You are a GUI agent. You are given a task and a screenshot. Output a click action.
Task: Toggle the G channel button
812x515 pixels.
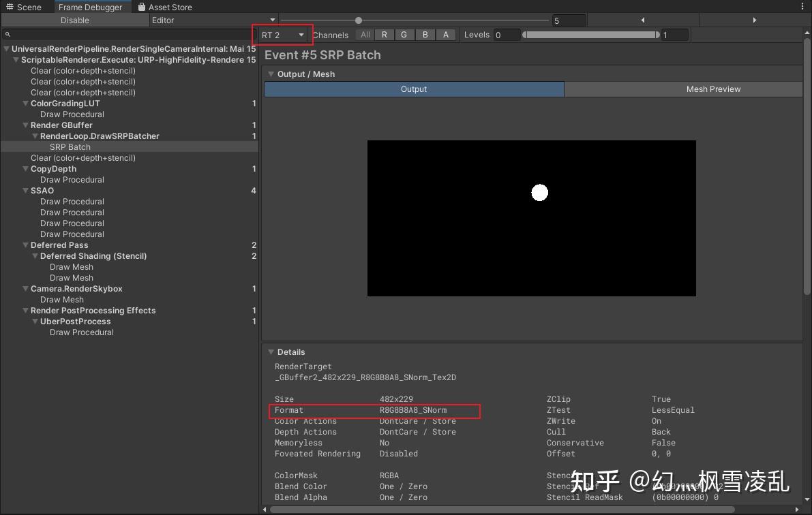[x=404, y=35]
